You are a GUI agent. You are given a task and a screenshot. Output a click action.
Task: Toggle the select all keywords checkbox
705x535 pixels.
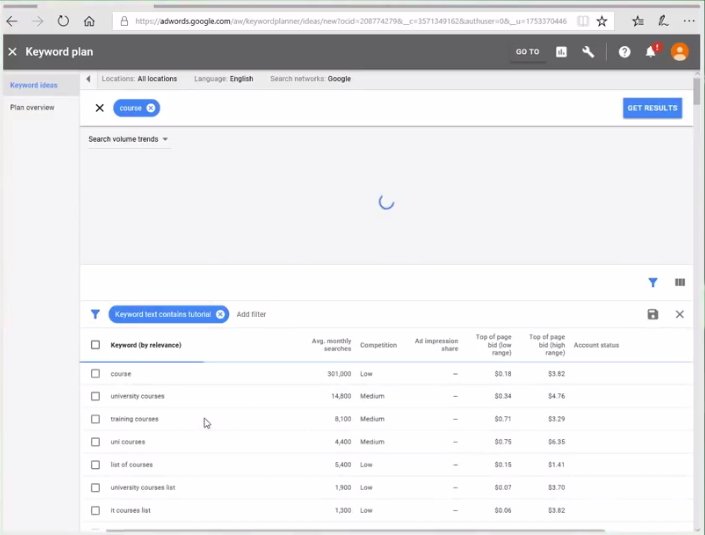coord(95,345)
